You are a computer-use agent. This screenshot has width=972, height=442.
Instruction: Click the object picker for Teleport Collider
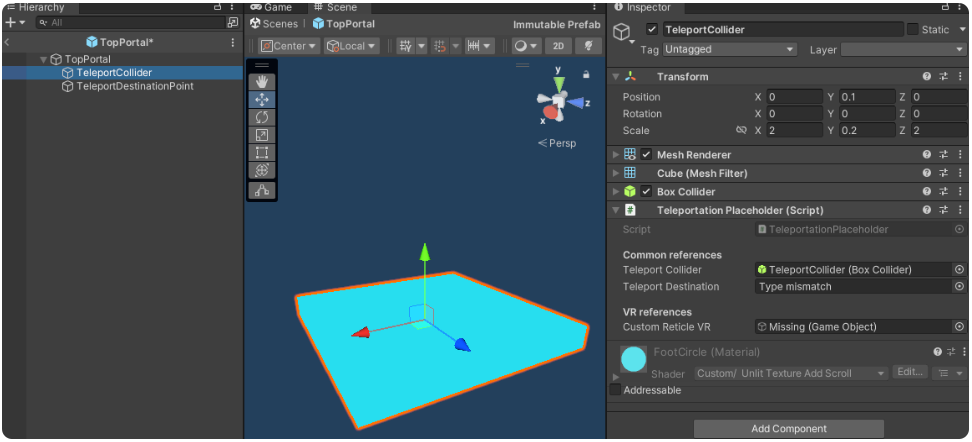[x=959, y=270]
